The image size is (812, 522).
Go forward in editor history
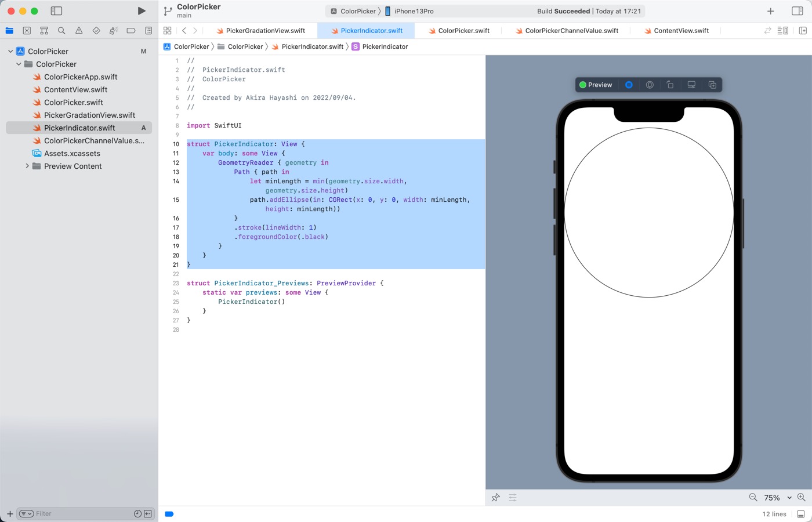pyautogui.click(x=195, y=31)
